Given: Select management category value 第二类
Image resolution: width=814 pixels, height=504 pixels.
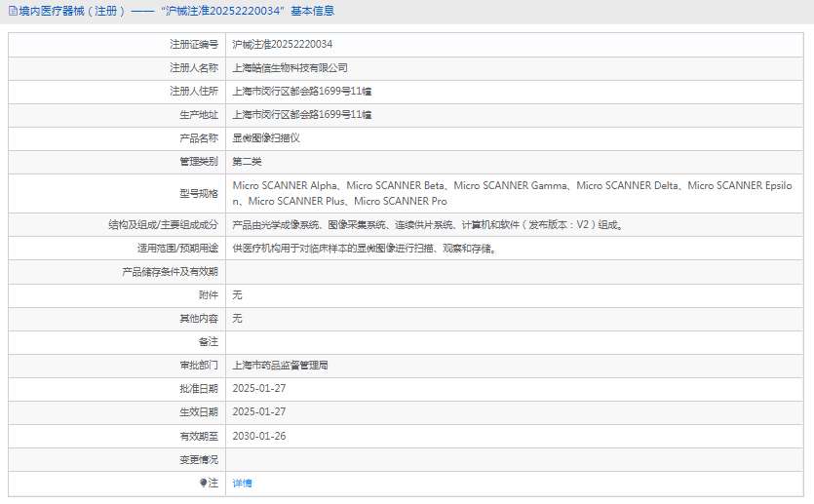Looking at the screenshot, I should (247, 162).
